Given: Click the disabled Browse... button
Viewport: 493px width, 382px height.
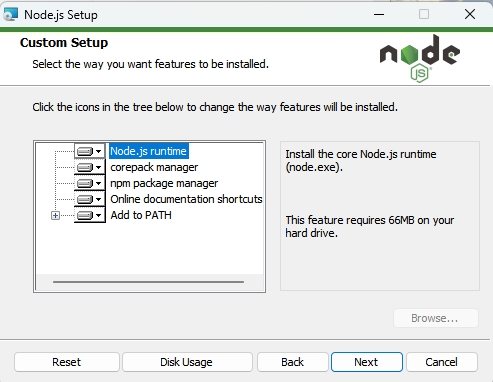Looking at the screenshot, I should [x=436, y=318].
